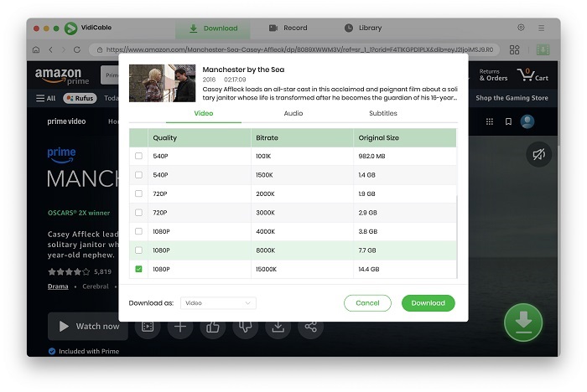Image resolution: width=587 pixels, height=392 pixels.
Task: Open the Download tab in VidiCable
Action: (x=213, y=28)
